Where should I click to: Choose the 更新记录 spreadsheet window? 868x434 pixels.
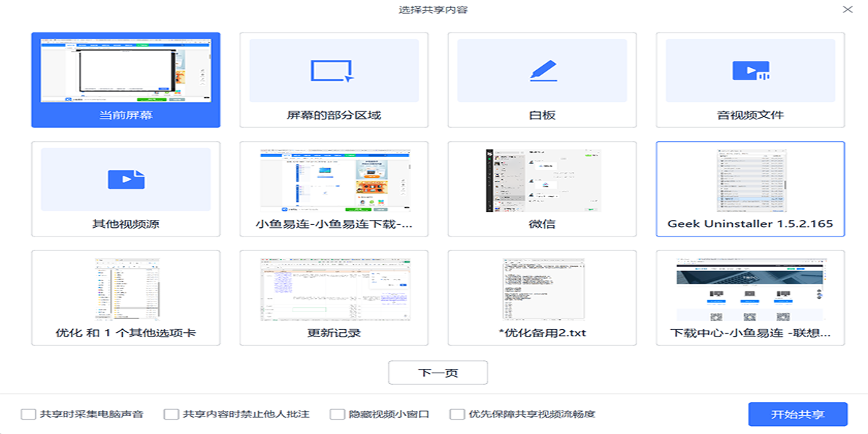333,290
